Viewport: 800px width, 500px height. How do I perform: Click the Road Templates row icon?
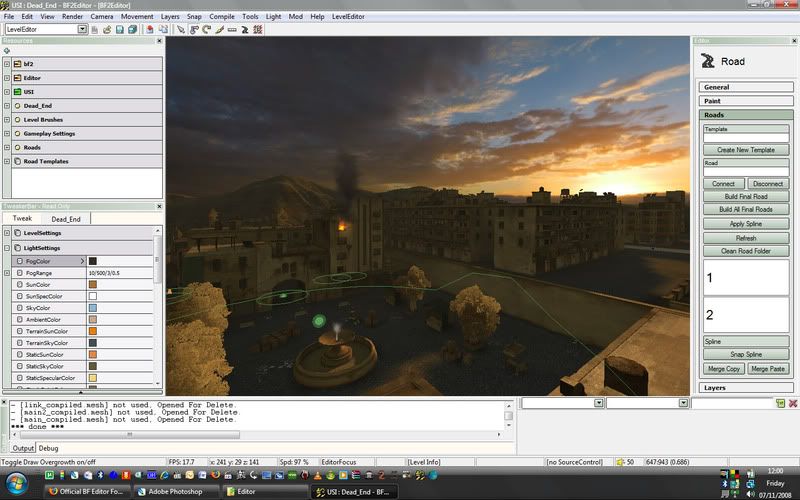click(x=17, y=161)
